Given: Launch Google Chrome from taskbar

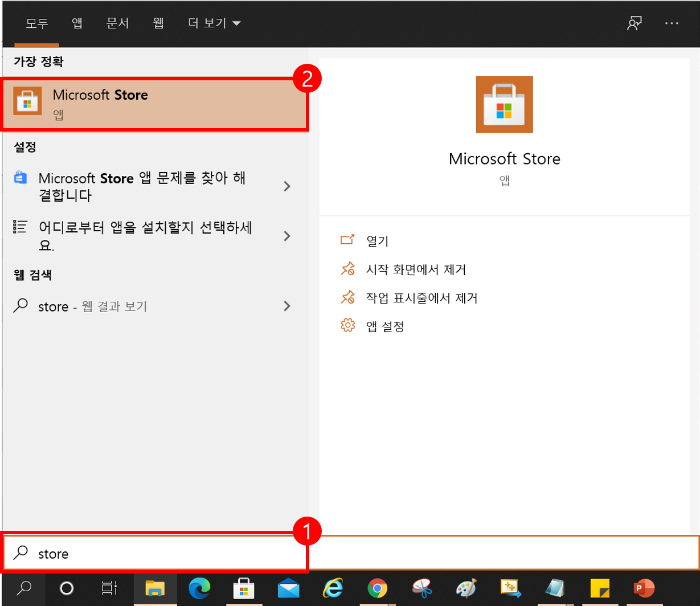Looking at the screenshot, I should [378, 588].
